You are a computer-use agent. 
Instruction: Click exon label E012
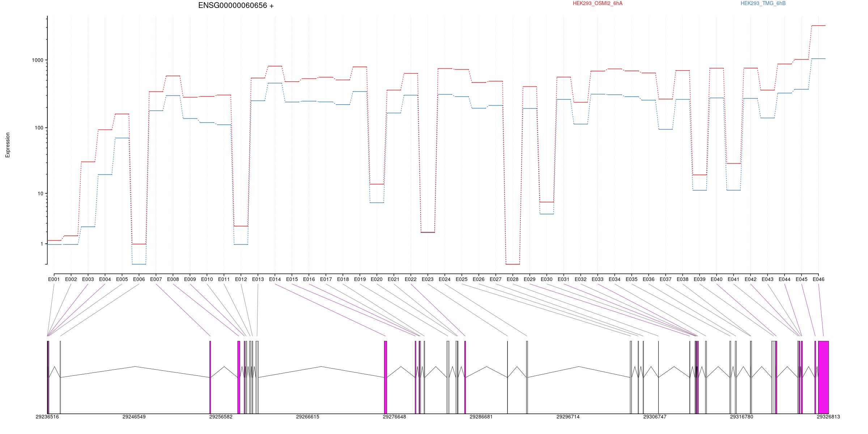coord(241,279)
